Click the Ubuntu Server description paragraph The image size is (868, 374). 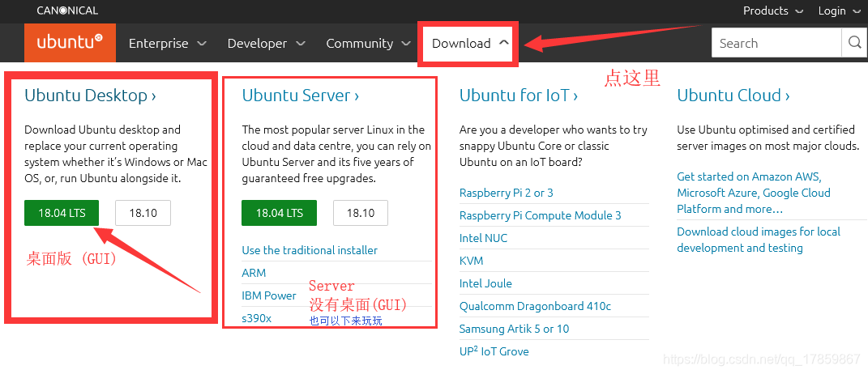336,155
